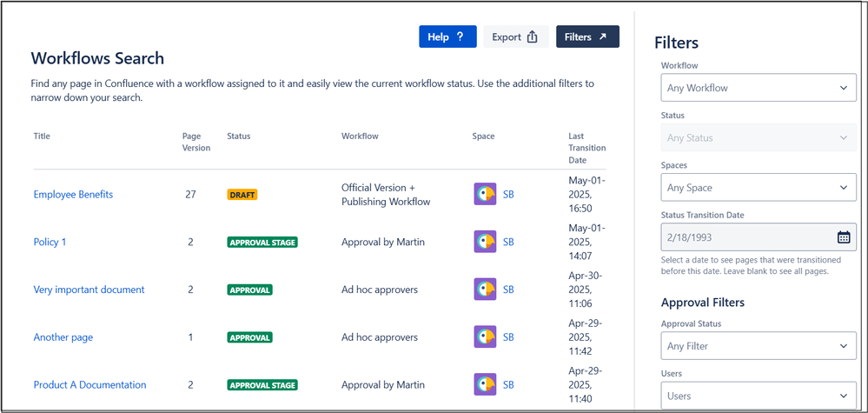Click the space icon in Very important document row
Viewport: 868px width, 413px height.
coord(485,290)
